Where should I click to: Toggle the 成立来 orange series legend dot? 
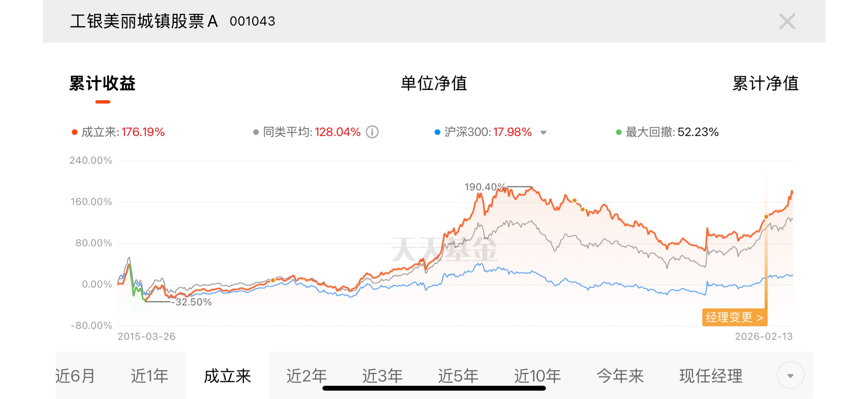(75, 132)
